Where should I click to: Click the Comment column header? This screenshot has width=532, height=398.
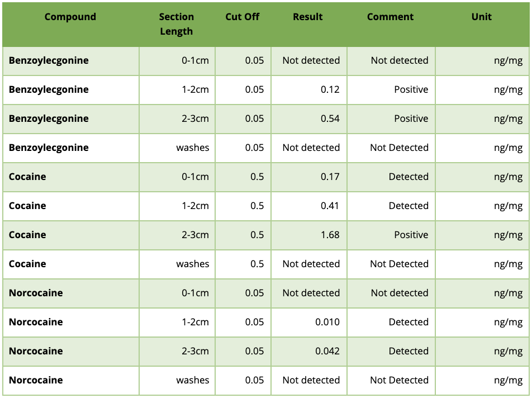coord(391,17)
